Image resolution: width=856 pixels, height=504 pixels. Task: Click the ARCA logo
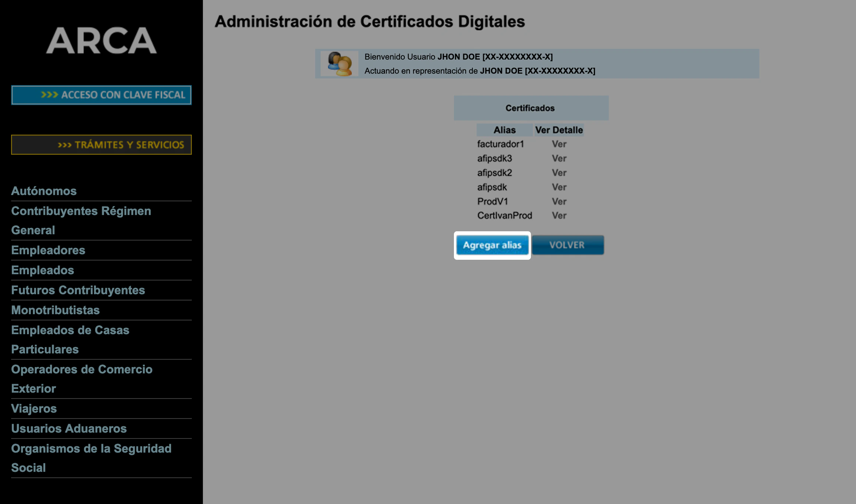[x=101, y=41]
